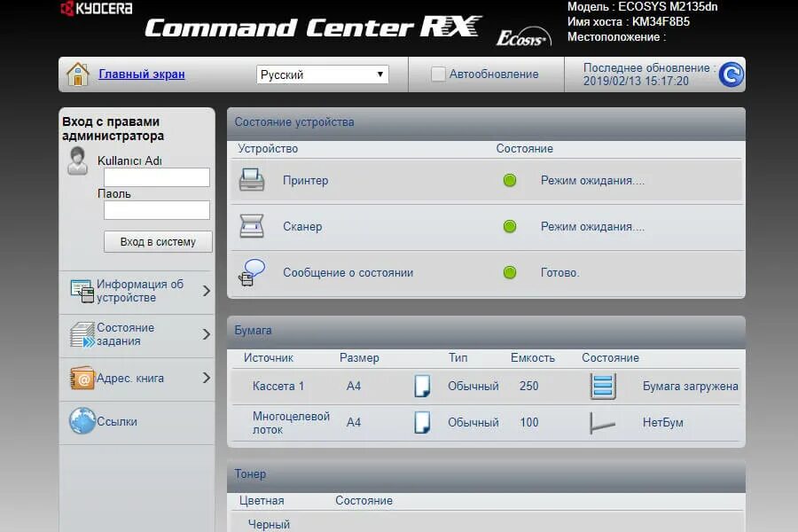Select the Кассета 1 row label
The image size is (798, 532).
[278, 387]
